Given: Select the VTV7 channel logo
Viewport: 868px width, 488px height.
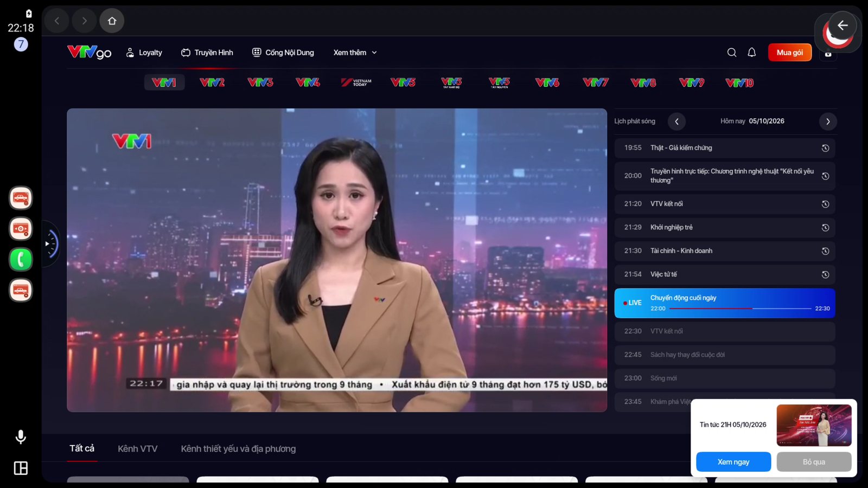Looking at the screenshot, I should pyautogui.click(x=595, y=82).
